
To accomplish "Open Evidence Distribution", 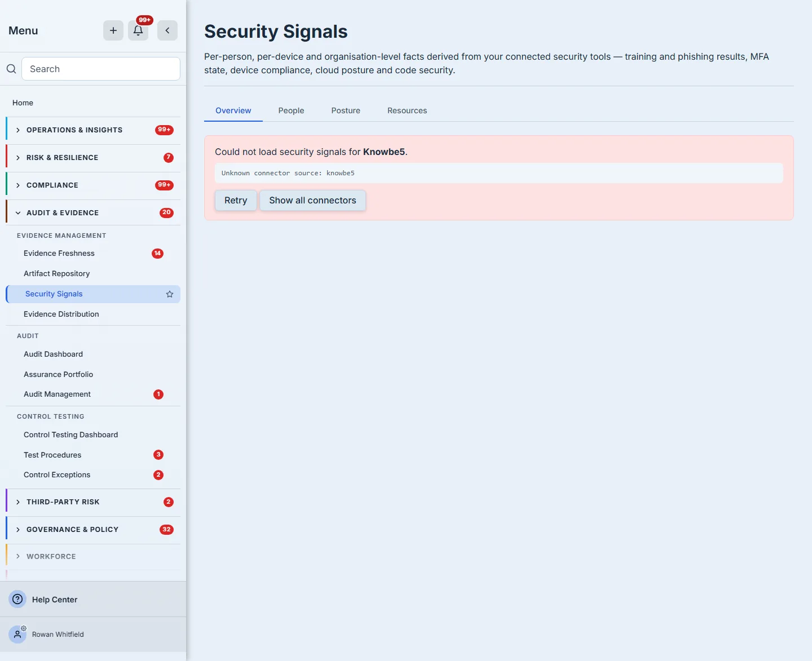I will [93, 314].
